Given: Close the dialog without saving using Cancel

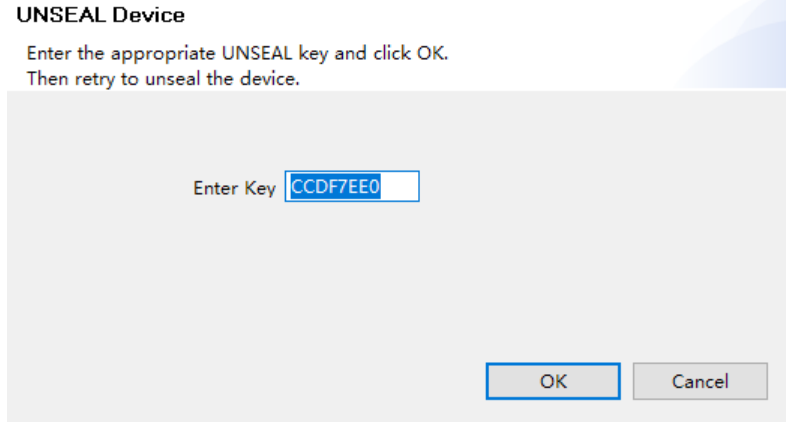Looking at the screenshot, I should (700, 381).
